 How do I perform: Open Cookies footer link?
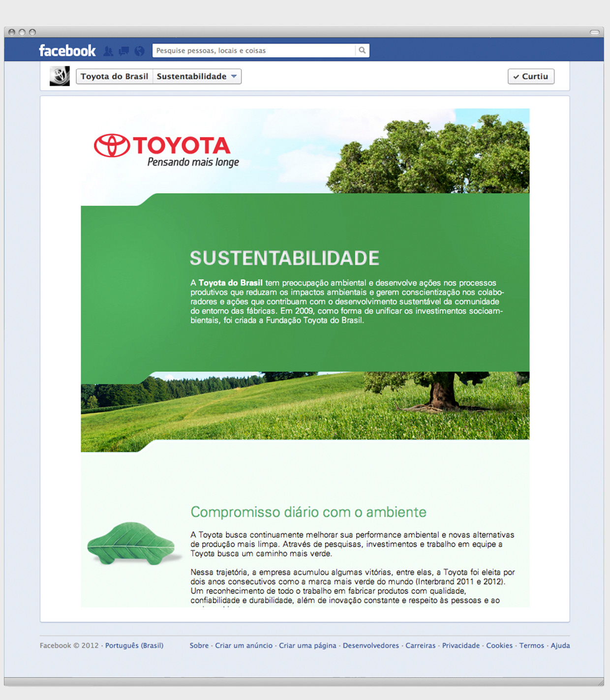point(499,645)
